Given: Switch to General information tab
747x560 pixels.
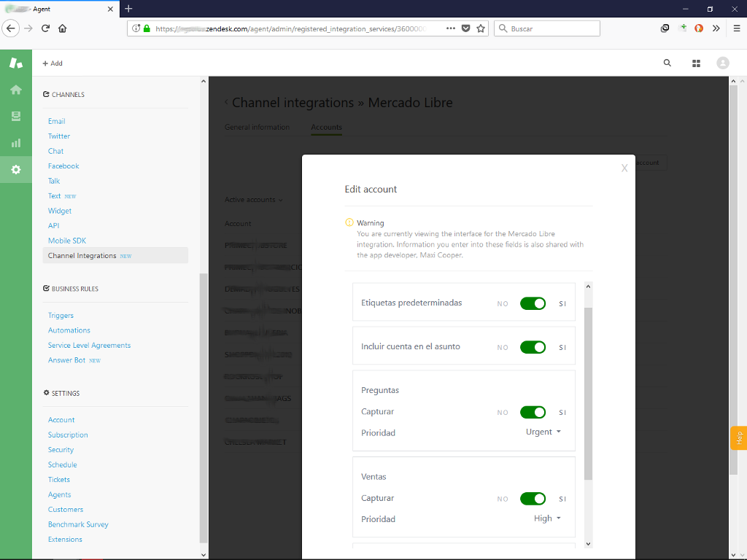Looking at the screenshot, I should point(257,128).
